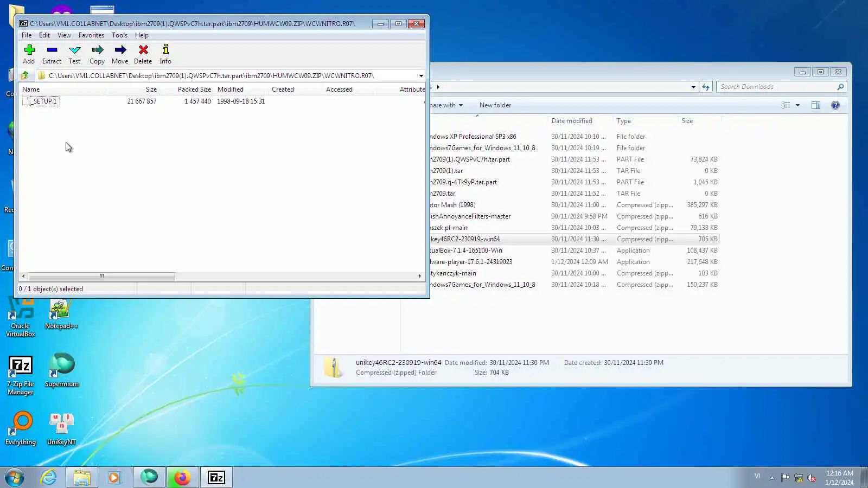Open the clock showing 12:16 AM
This screenshot has width=868, height=488.
[x=839, y=478]
